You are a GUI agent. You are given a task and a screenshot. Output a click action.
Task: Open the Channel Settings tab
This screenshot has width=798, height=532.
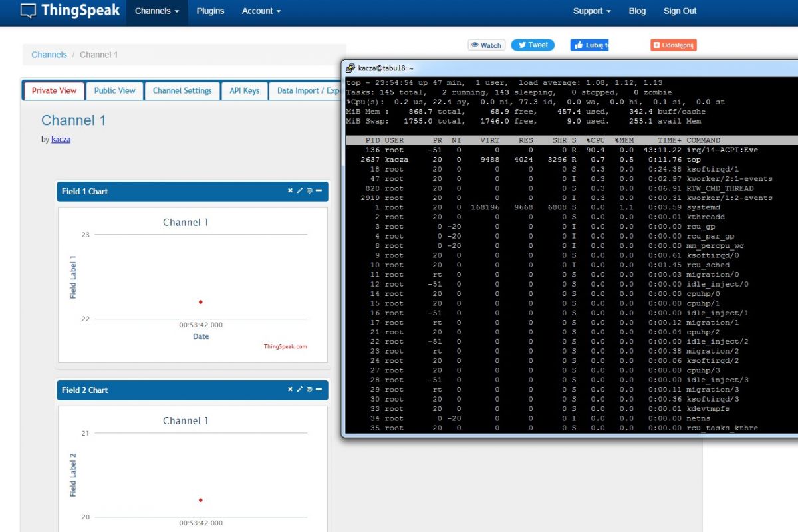pos(182,91)
